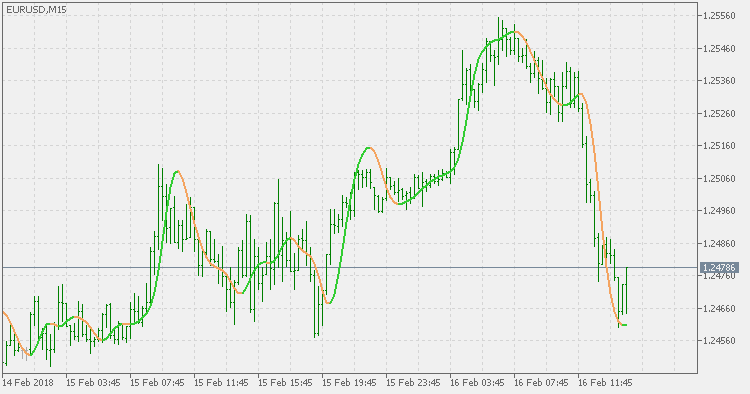
Task: Click the 1.25260 price scale value
Action: tap(719, 113)
